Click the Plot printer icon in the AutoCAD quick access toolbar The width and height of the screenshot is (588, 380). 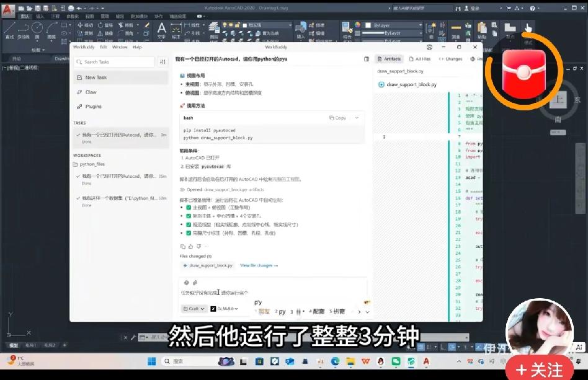click(x=71, y=8)
